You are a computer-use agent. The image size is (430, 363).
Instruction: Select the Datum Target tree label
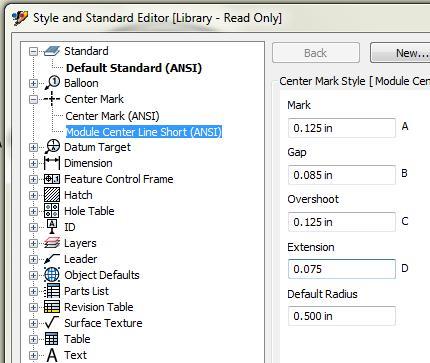click(97, 147)
